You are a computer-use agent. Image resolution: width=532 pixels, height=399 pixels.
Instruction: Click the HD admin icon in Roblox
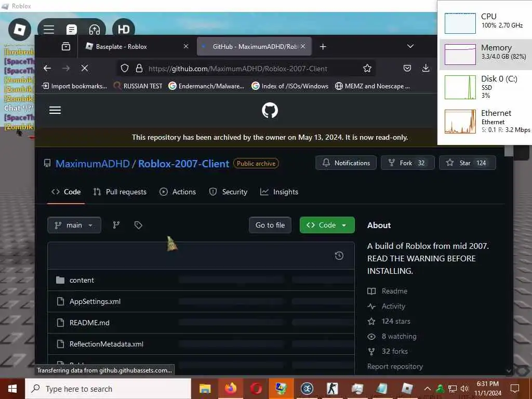pyautogui.click(x=124, y=30)
